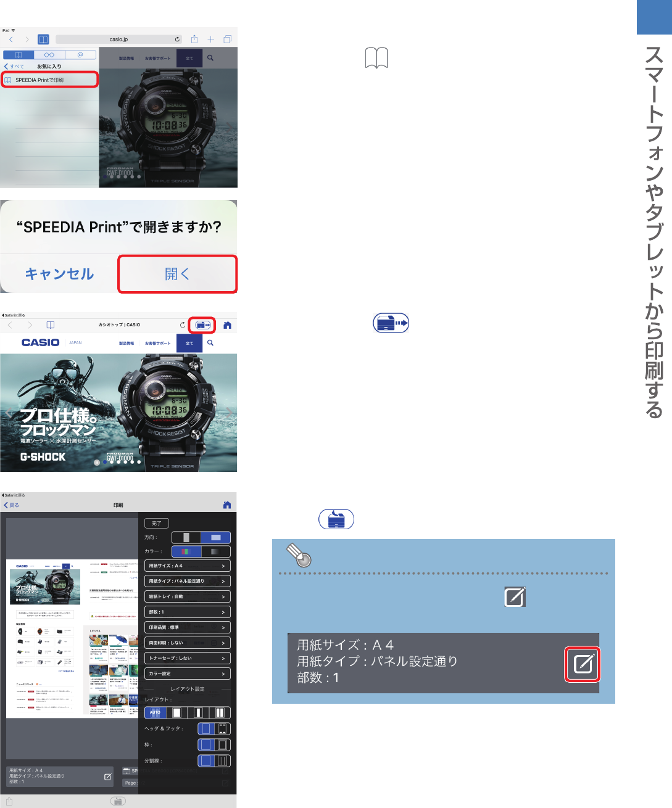The image size is (672, 808).
Task: Reload the カシオトップ | CASIO page
Action: pos(183,324)
